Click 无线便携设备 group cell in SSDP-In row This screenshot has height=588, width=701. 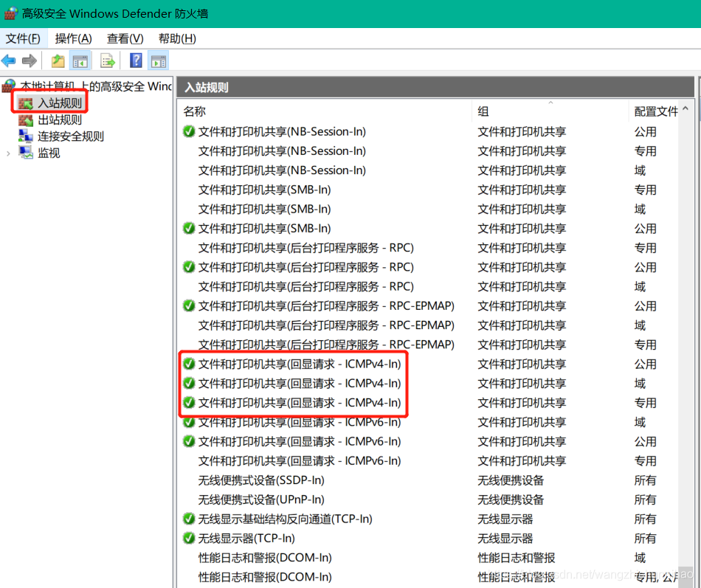click(511, 480)
